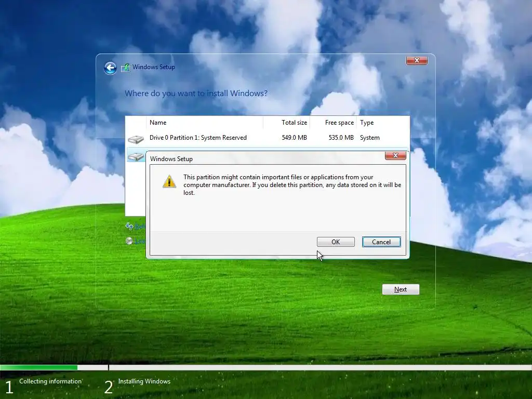
Task: Click the 549.0 MB total size value
Action: click(294, 138)
